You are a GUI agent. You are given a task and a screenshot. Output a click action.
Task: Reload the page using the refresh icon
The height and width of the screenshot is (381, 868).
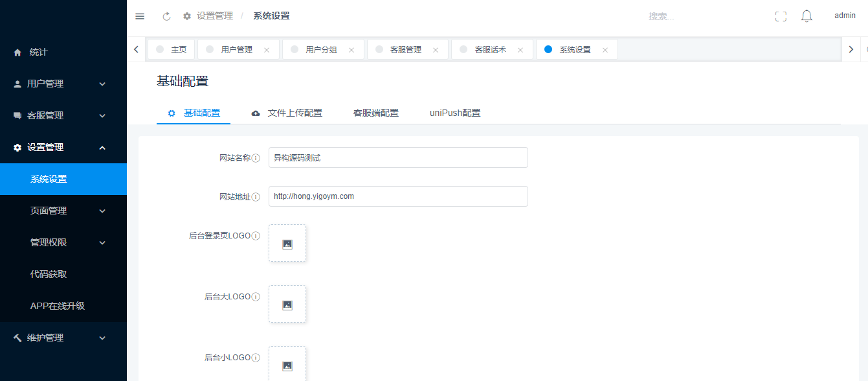click(166, 16)
